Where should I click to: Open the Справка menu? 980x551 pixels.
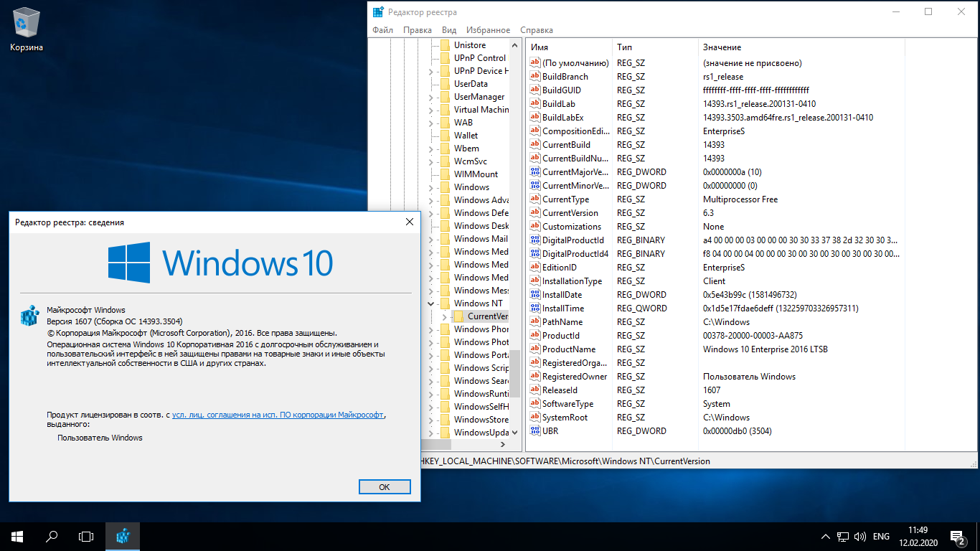pyautogui.click(x=537, y=30)
